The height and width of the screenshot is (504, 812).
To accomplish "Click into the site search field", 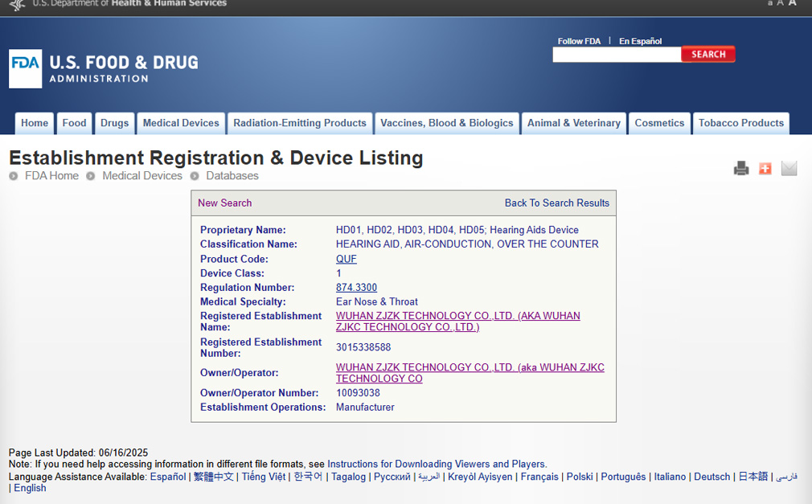I will point(616,55).
